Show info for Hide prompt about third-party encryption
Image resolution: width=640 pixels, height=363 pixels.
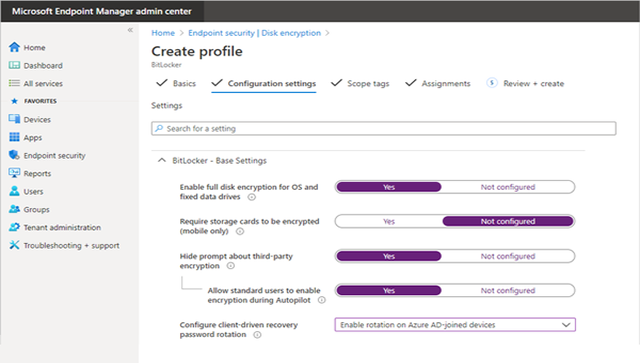click(231, 266)
